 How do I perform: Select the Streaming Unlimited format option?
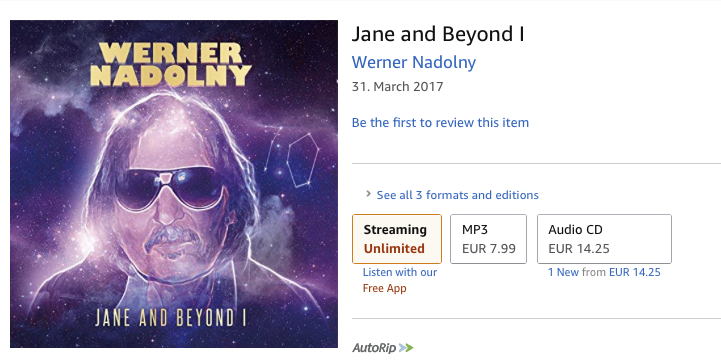coord(397,239)
